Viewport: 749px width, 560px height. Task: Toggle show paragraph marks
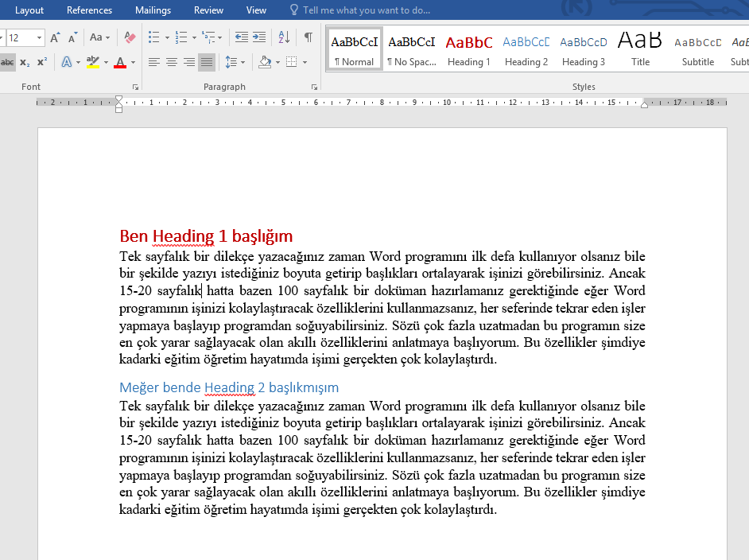[x=309, y=37]
